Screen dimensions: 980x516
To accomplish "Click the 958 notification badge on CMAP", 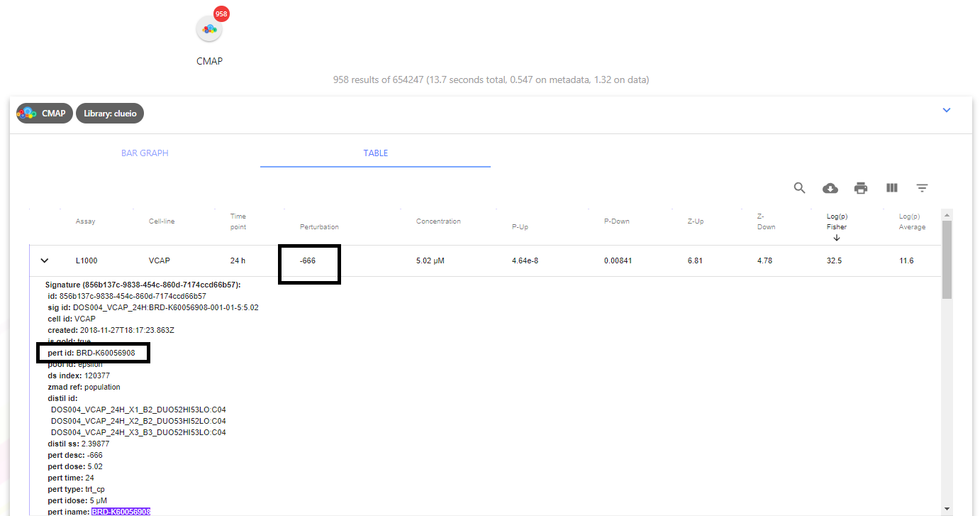I will pos(221,13).
